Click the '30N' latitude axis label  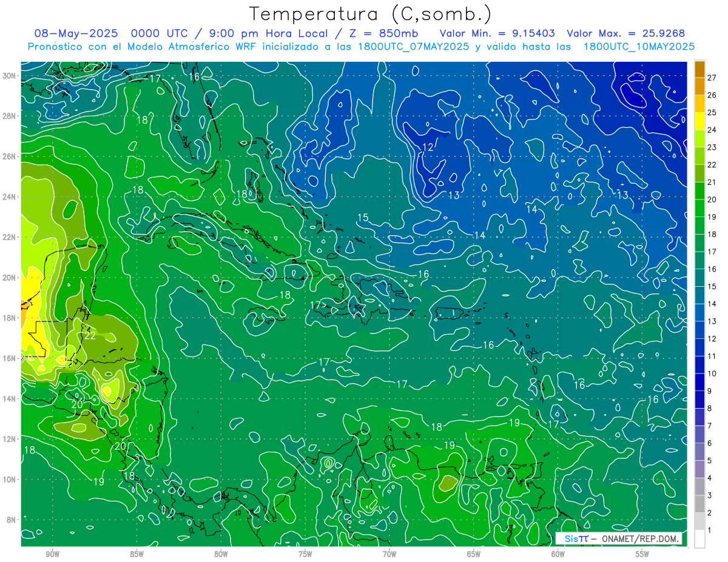tap(9, 76)
